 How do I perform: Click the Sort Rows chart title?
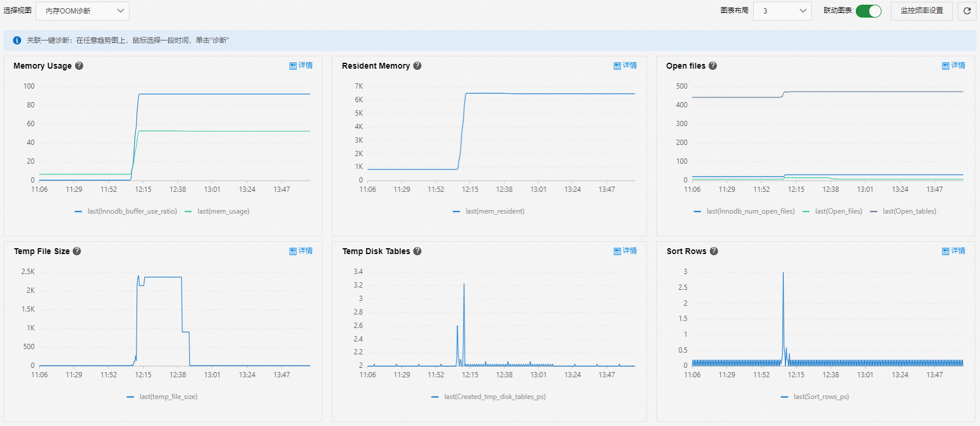[x=686, y=251]
